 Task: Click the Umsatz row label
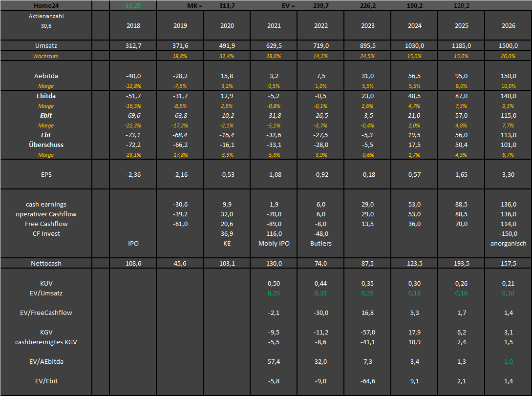pos(46,46)
